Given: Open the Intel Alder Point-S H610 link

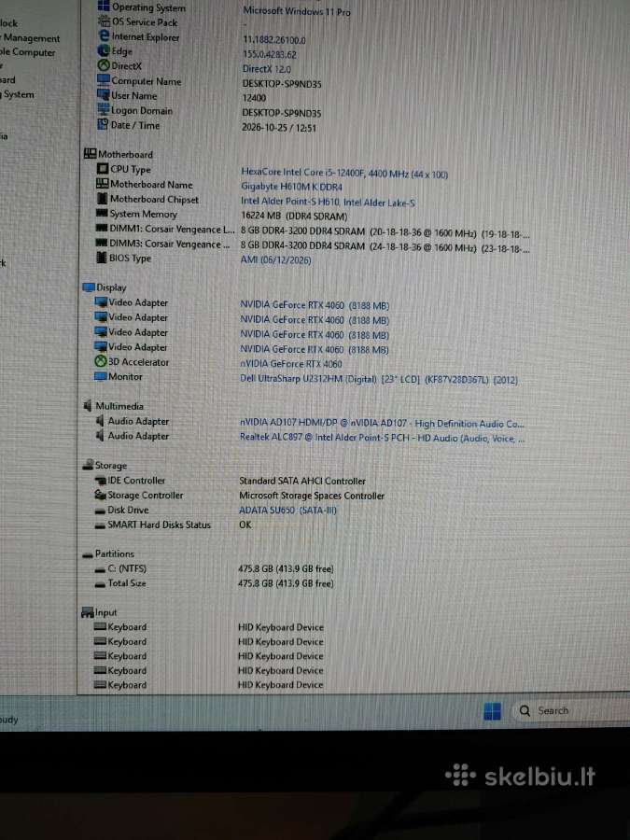Looking at the screenshot, I should (328, 202).
